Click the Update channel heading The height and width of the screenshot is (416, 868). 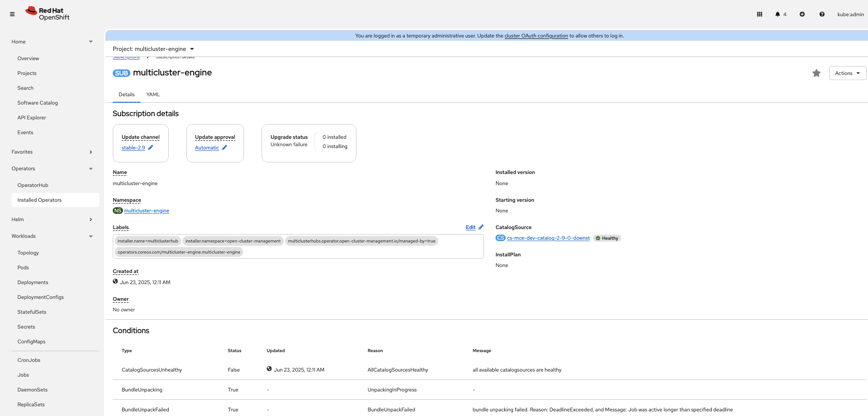[x=141, y=137]
